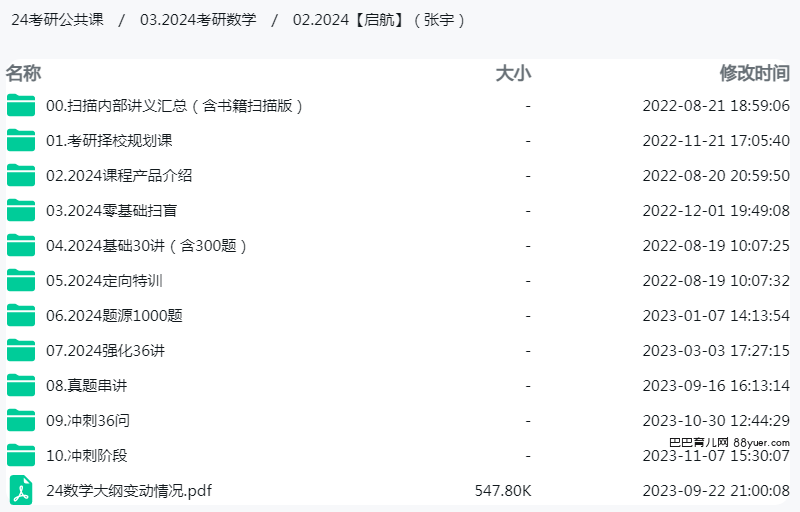Open the 09.冲刺36问 folder icon
This screenshot has width=800, height=512.
point(21,420)
